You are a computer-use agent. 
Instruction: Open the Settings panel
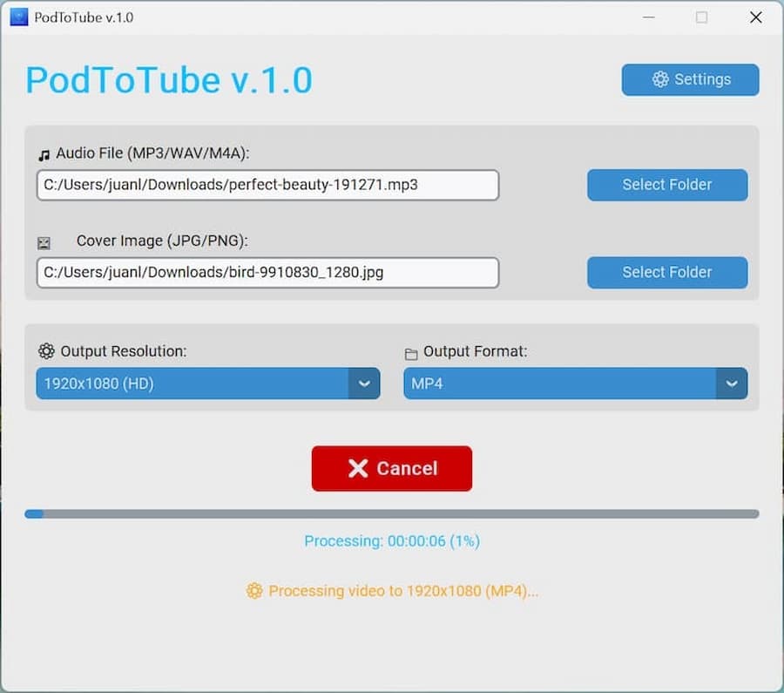click(x=690, y=79)
